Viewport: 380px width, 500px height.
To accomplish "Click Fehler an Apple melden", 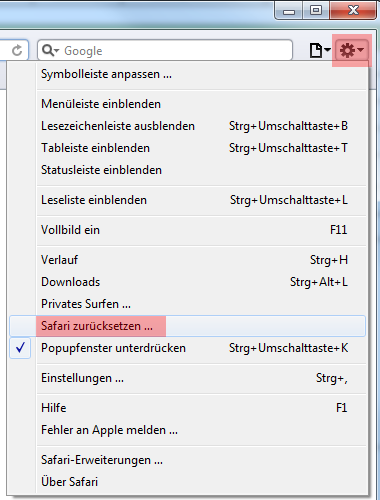I will click(188, 430).
